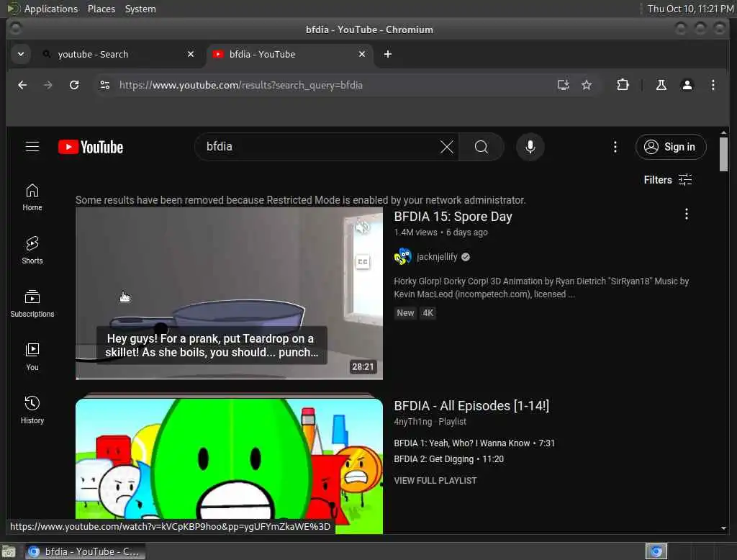This screenshot has width=737, height=560.
Task: Open History in the sidebar
Action: 32,410
